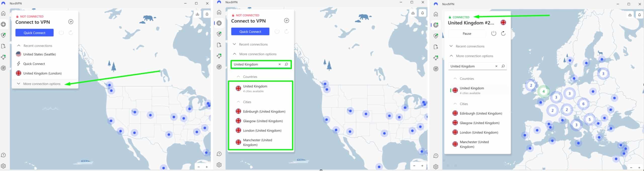Screen dimensions: 644x171
Task: Select United Kingdom country in middle window
Action: tap(260, 88)
